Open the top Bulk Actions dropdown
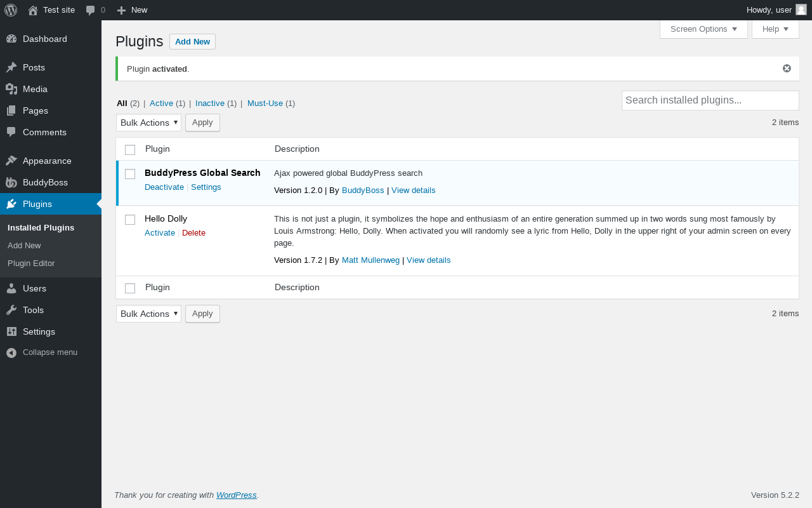Image resolution: width=812 pixels, height=508 pixels. point(148,123)
